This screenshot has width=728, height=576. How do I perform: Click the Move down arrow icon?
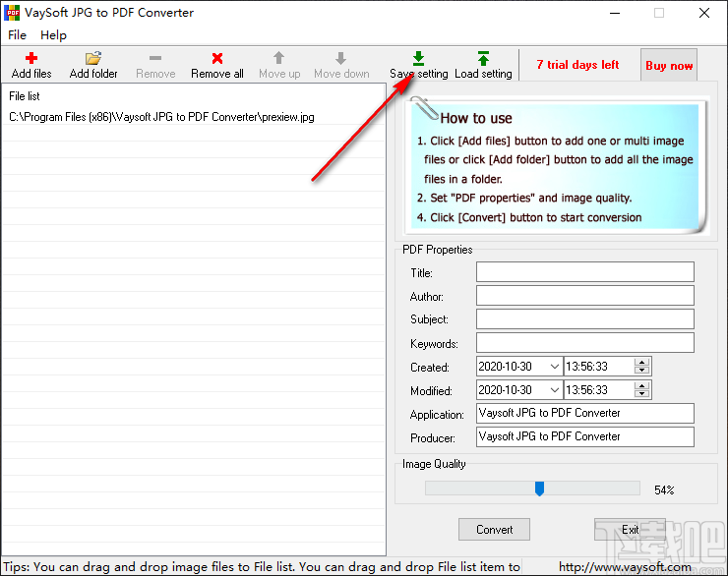[340, 58]
